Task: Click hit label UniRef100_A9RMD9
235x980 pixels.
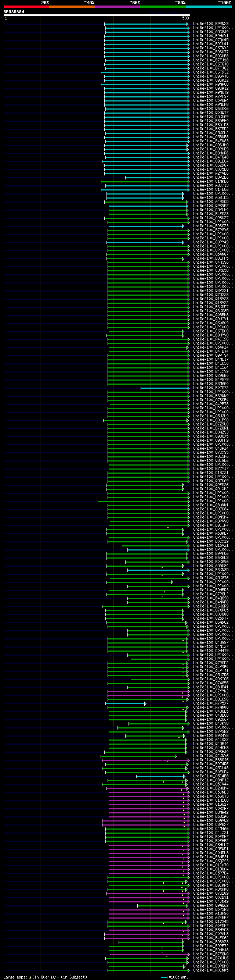Action: 211,149
